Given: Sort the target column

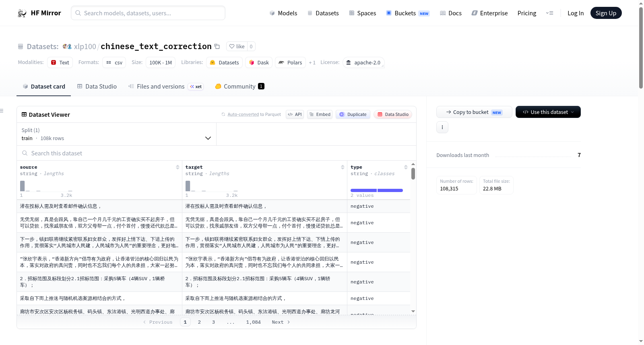Looking at the screenshot, I should click(x=343, y=167).
